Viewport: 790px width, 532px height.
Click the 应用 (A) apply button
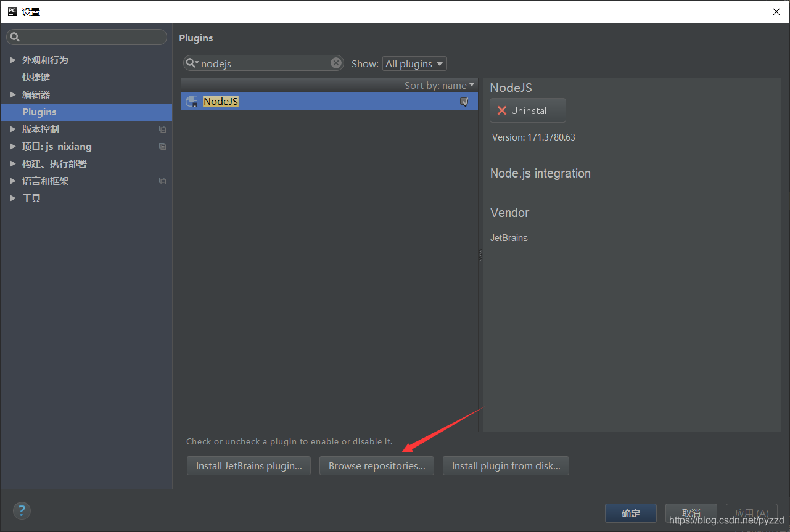752,514
